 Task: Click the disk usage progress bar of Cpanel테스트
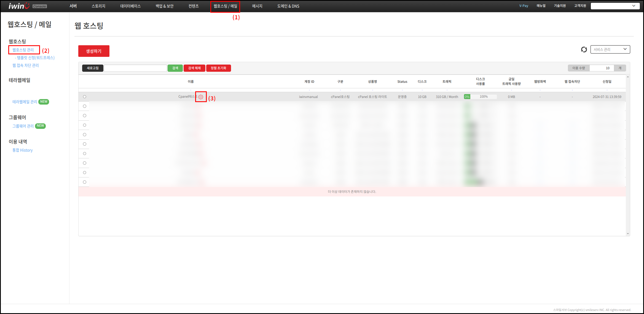point(480,97)
